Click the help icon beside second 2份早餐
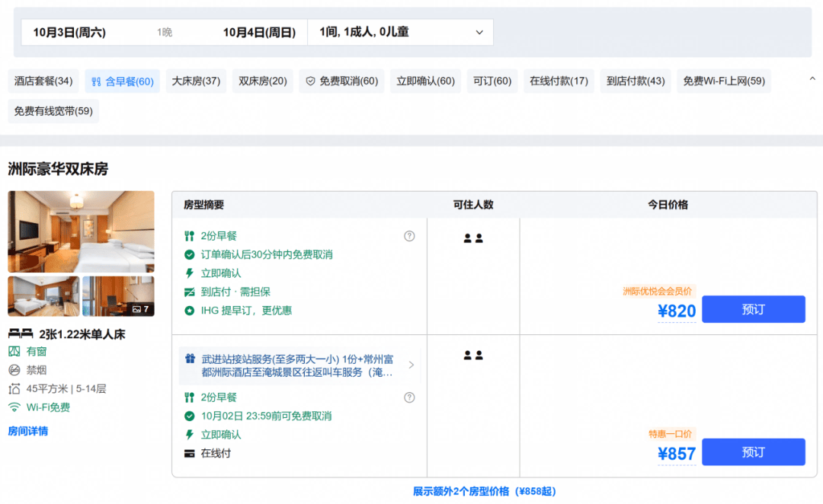This screenshot has width=823, height=504. 409,397
